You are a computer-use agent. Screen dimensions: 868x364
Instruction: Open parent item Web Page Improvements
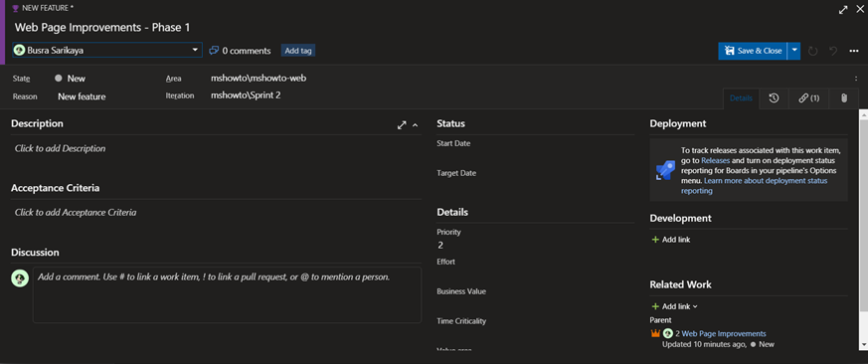724,333
